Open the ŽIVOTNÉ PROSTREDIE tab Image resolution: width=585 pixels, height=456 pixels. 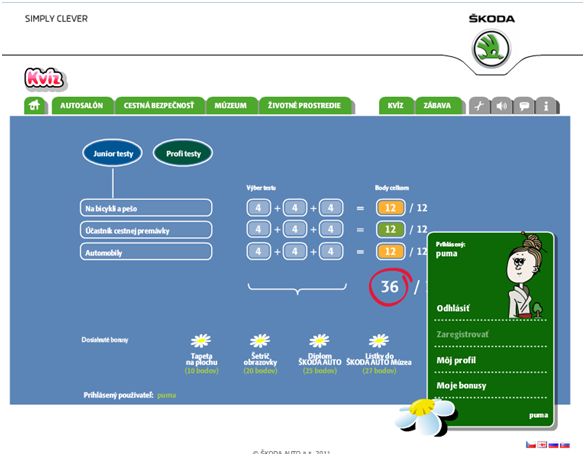tap(304, 106)
